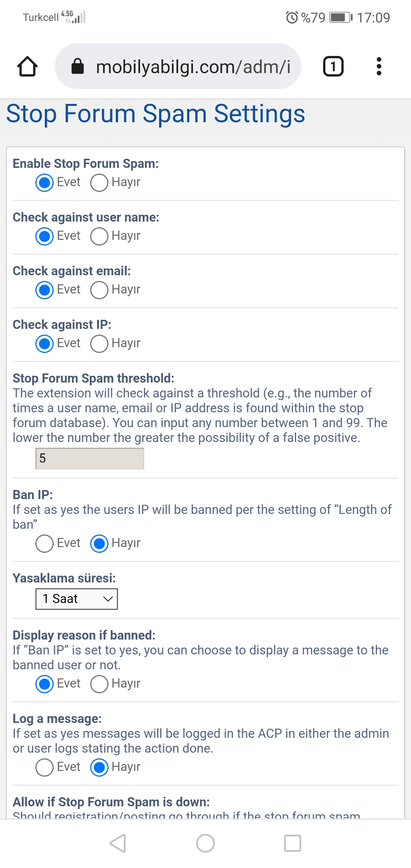The width and height of the screenshot is (411, 868).
Task: Tap the alarm icon in status bar
Action: [x=292, y=18]
